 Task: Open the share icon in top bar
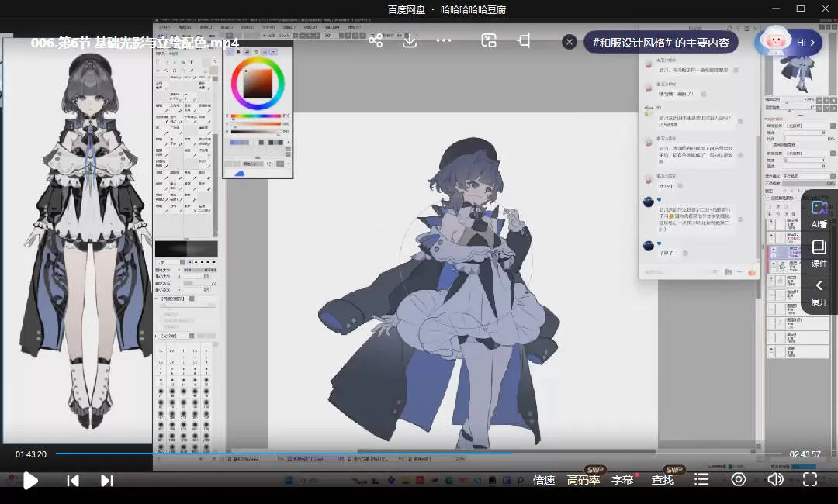pyautogui.click(x=376, y=40)
